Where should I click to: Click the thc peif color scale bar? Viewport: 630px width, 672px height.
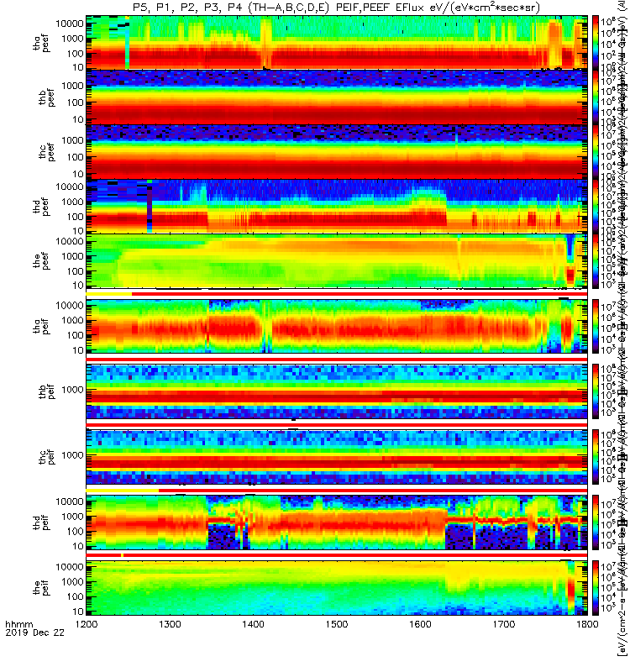[x=596, y=457]
